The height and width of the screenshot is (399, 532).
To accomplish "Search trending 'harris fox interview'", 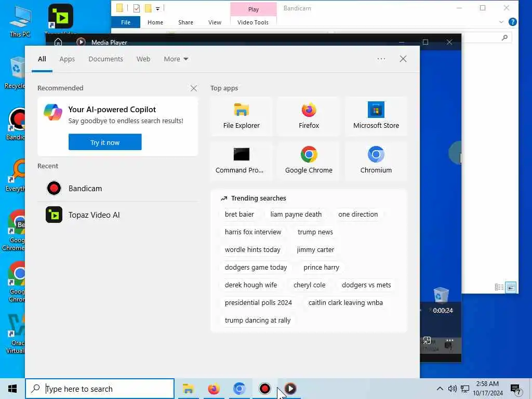I will pyautogui.click(x=253, y=232).
